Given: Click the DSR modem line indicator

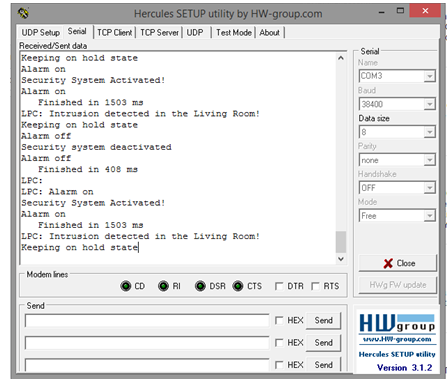Looking at the screenshot, I should [200, 286].
